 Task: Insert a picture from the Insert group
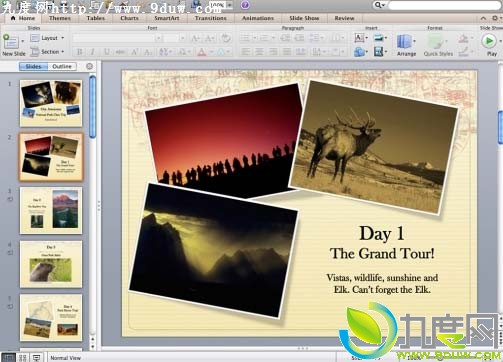pos(380,38)
